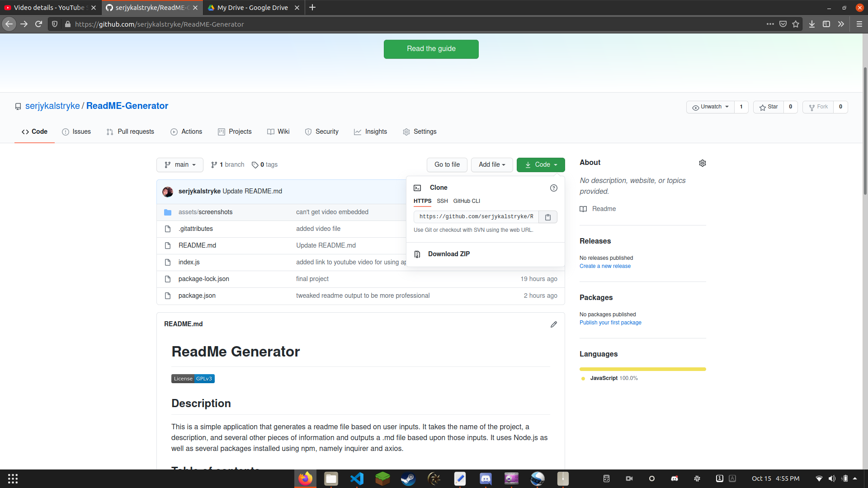Toggle Unwatch on this repository
Viewport: 868px width, 488px height.
(x=710, y=107)
